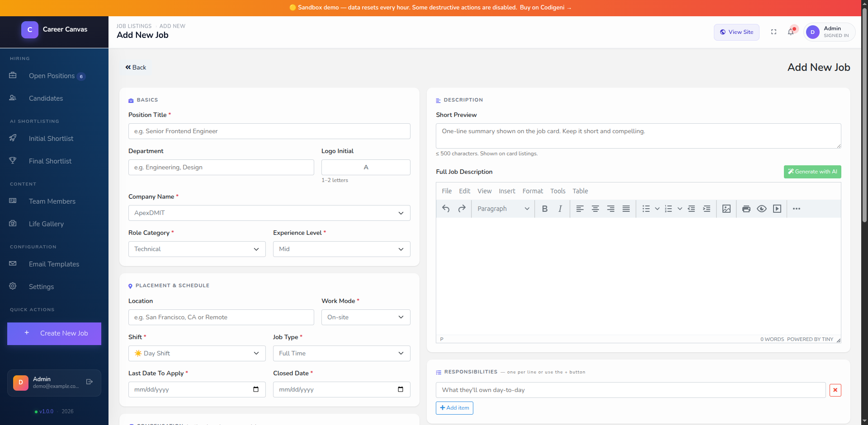Click the redo icon in editor toolbar
868x425 pixels.
pyautogui.click(x=462, y=209)
